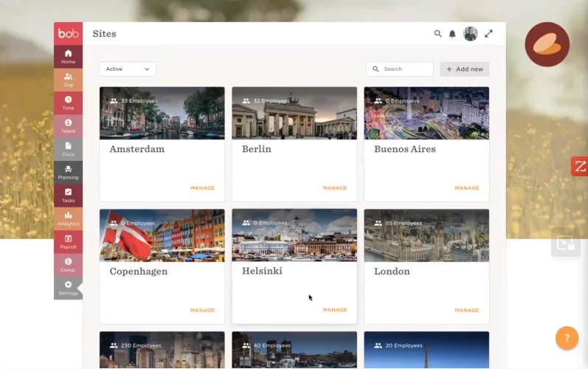Viewport: 588px width, 369px height.
Task: Select the Buenos Aires site photo
Action: point(426,113)
